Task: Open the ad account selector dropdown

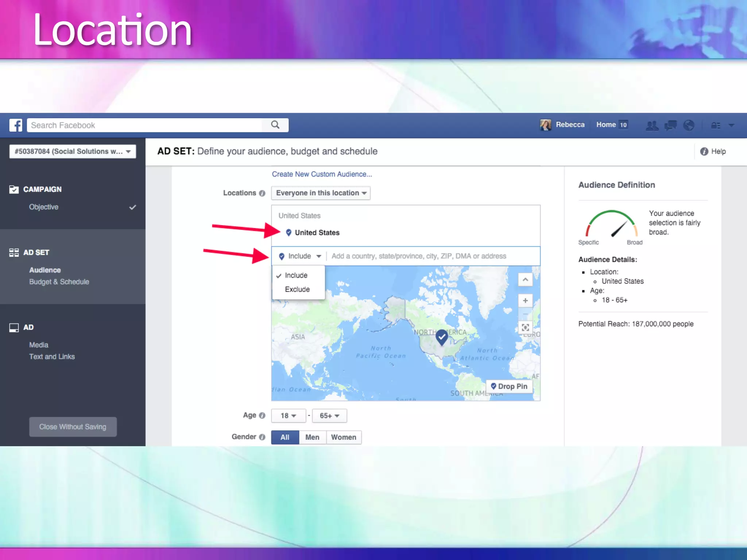Action: [x=73, y=151]
